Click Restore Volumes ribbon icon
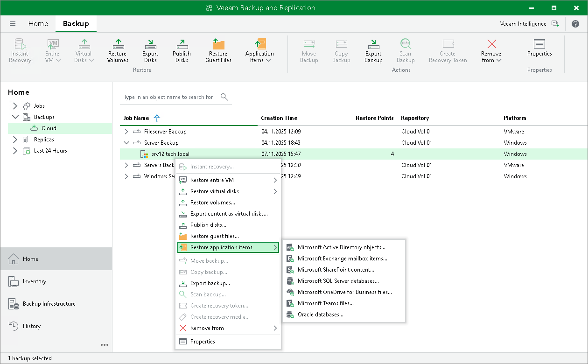Screen dimensions: 588x364 click(x=118, y=50)
